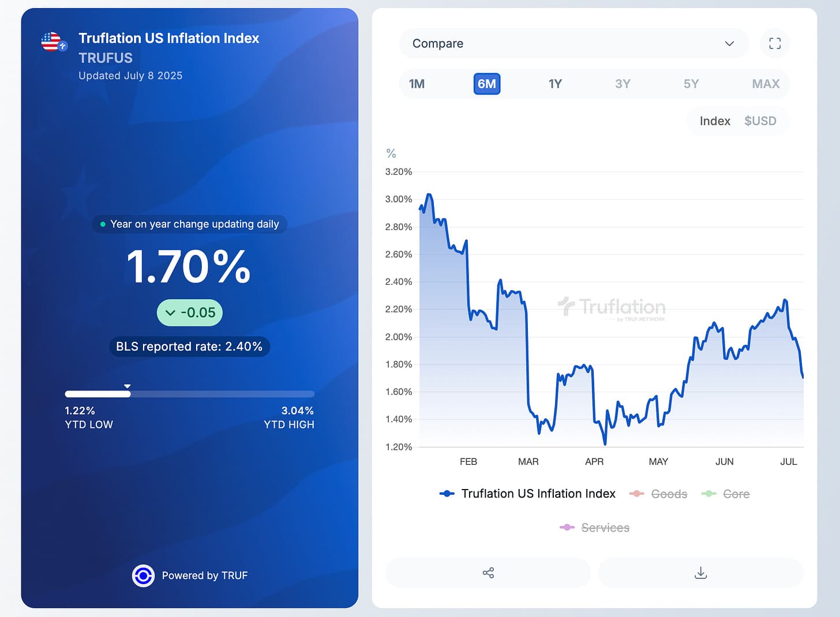Switch chart units to $USD
840x617 pixels.
[760, 121]
